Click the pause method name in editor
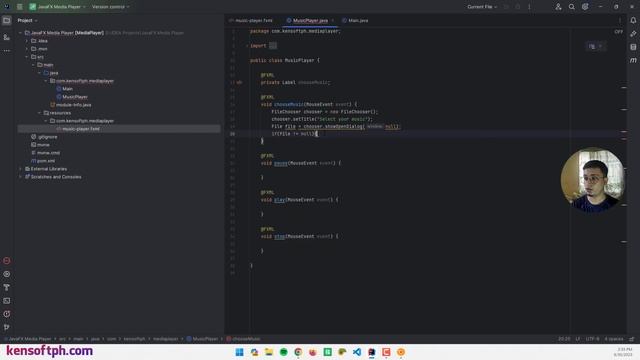The height and width of the screenshot is (360, 640). (x=280, y=163)
